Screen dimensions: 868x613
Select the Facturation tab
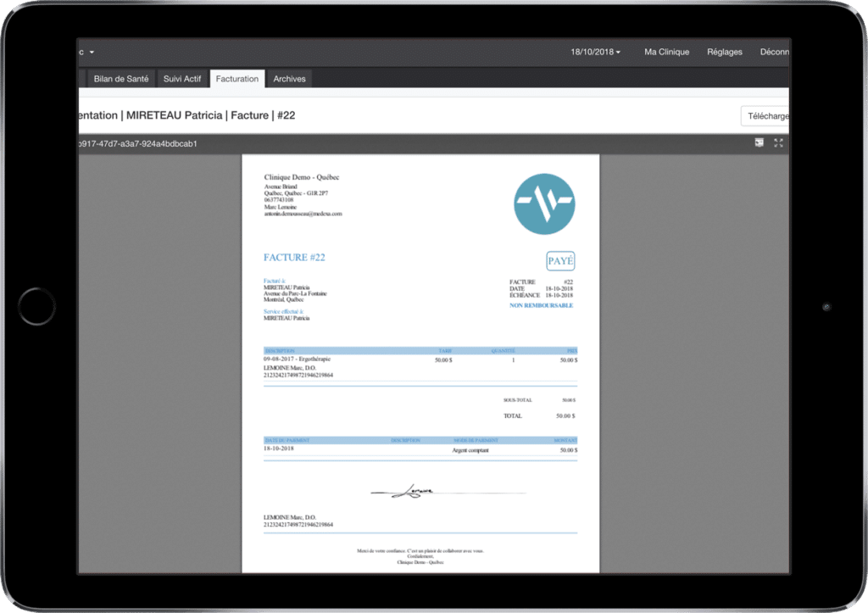237,79
